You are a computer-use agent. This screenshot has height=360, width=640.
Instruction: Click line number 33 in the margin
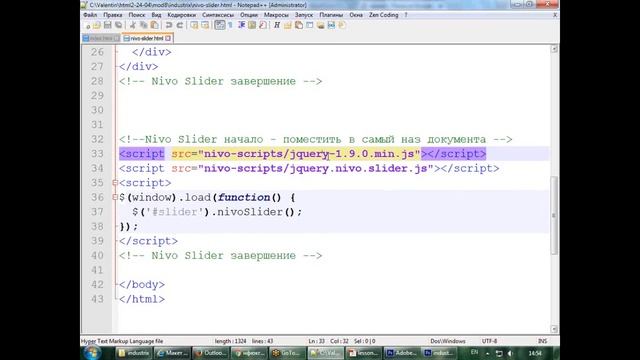pyautogui.click(x=97, y=154)
